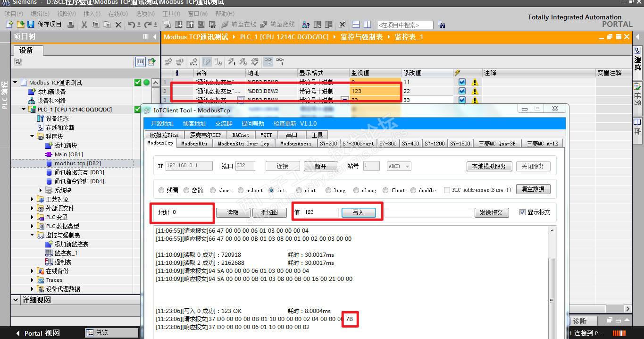Expand the PLC 变量 tags node

point(33,217)
